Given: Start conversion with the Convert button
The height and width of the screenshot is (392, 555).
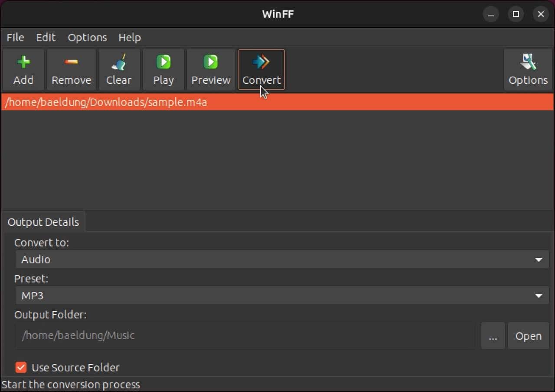Looking at the screenshot, I should click(x=261, y=69).
